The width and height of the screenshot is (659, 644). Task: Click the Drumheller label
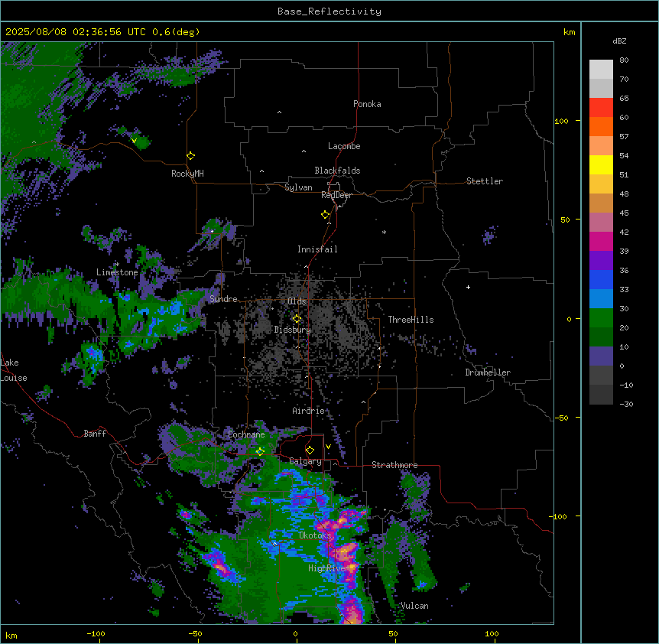click(x=488, y=372)
